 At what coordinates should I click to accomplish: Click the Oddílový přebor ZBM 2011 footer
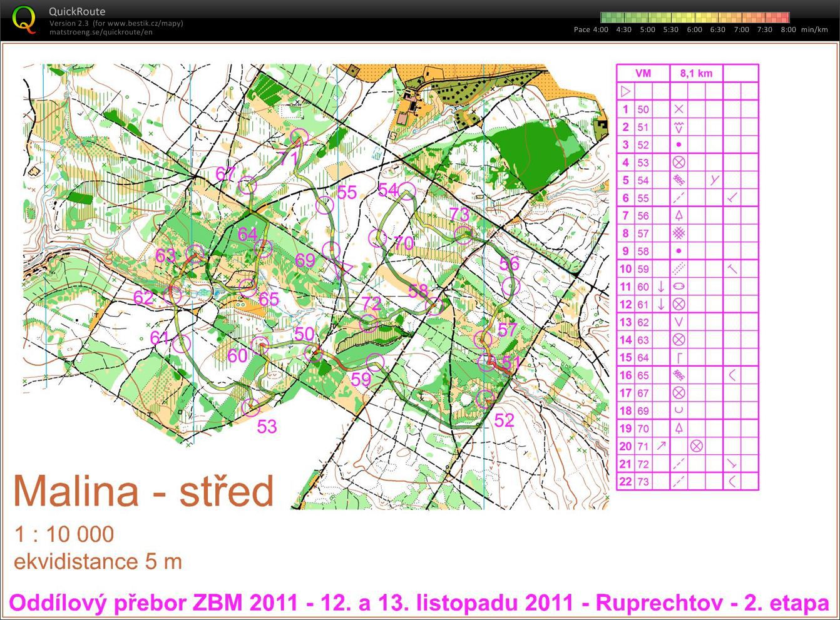pos(419,603)
